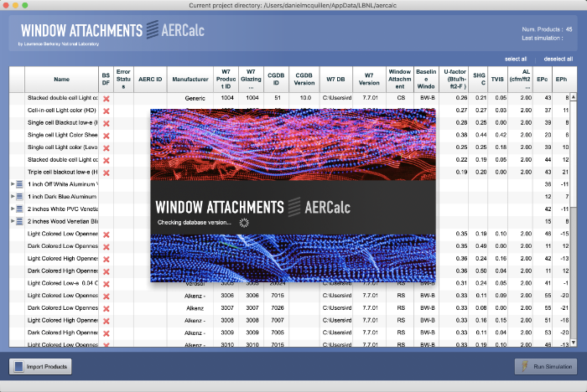
Task: Click the Last simulation label
Action: 542,39
